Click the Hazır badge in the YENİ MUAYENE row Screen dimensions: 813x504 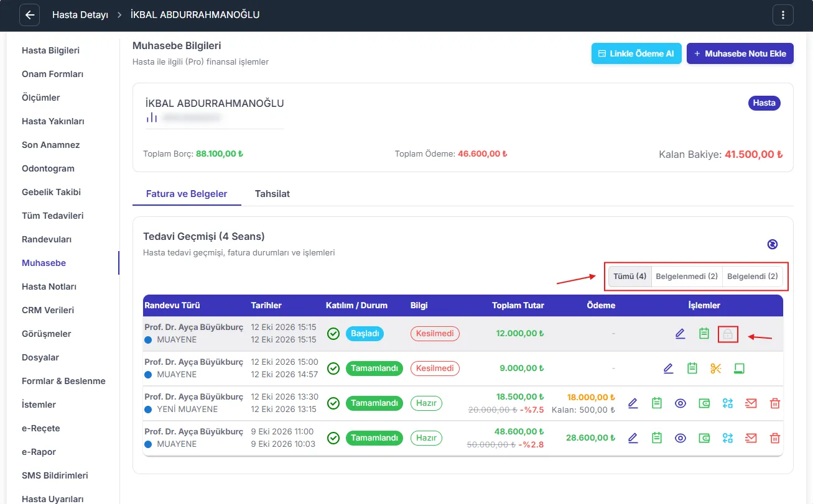point(426,403)
